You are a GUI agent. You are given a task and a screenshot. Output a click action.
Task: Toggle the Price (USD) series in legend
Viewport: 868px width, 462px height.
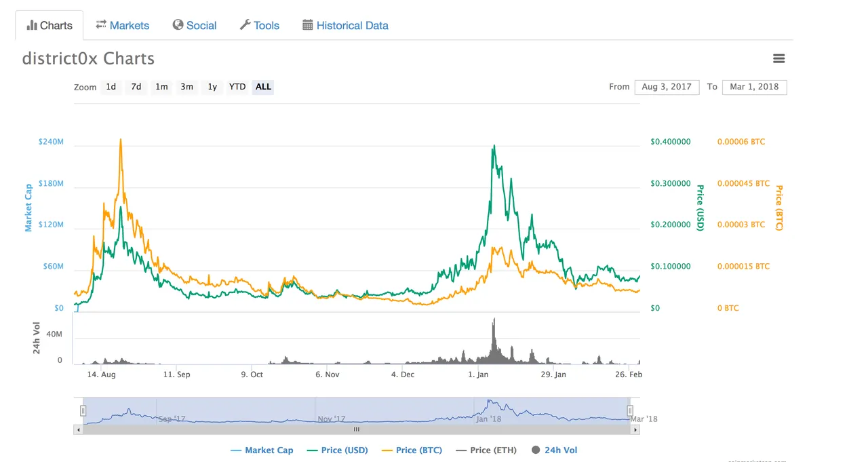pyautogui.click(x=337, y=450)
